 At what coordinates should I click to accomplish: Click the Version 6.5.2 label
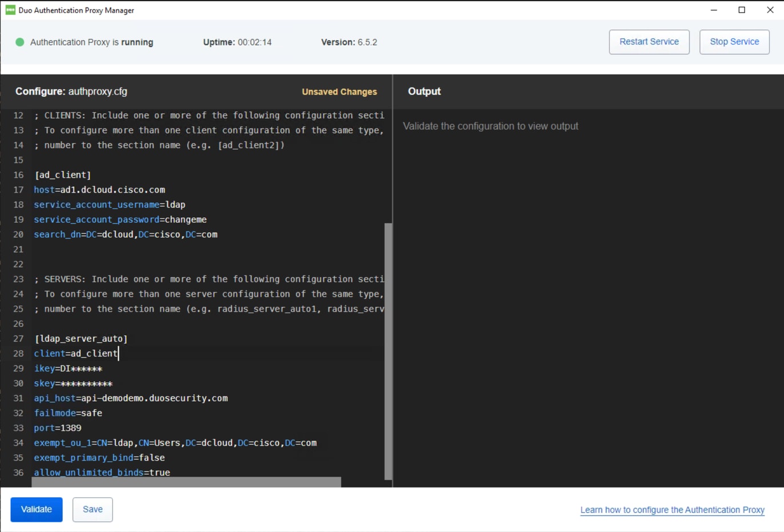[349, 42]
